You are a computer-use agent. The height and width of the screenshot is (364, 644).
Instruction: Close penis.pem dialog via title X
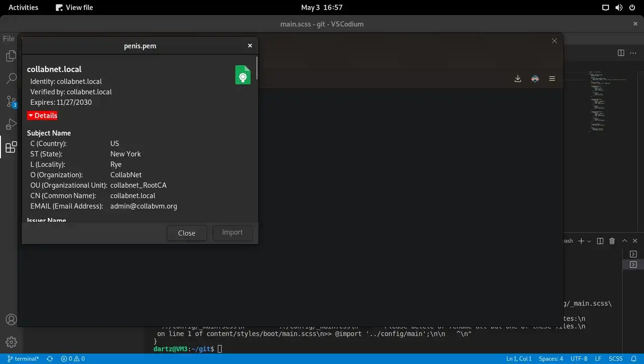click(250, 45)
